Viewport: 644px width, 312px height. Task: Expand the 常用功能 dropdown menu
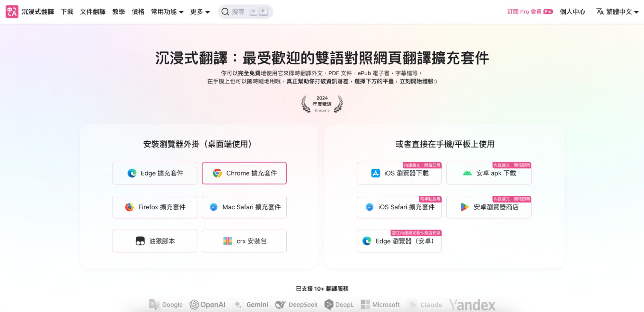tap(167, 12)
